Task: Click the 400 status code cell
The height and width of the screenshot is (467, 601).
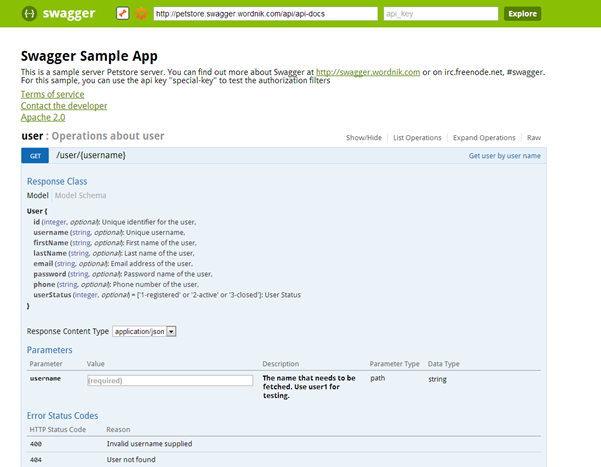Action: [36, 444]
